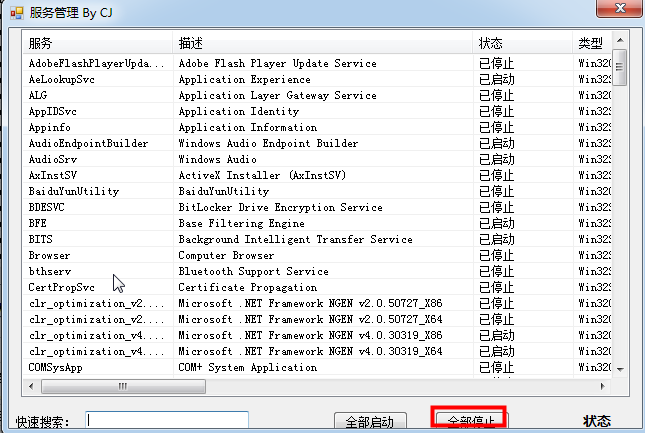
Task: Click description 'NGEN v2.0.50727_X64'
Action: tap(385, 320)
